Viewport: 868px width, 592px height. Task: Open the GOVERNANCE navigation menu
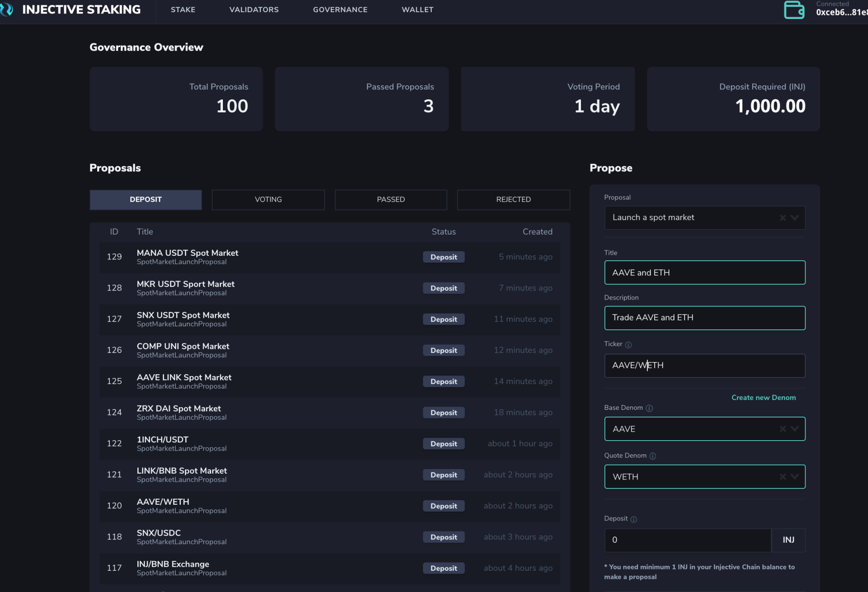tap(340, 9)
